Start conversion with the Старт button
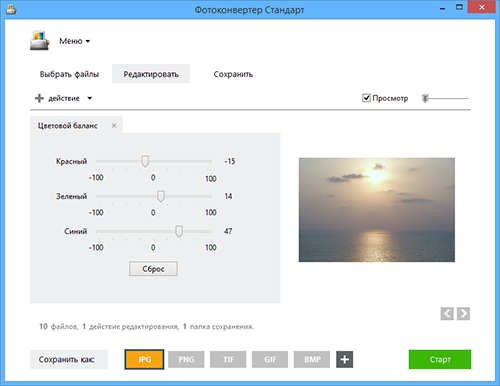The width and height of the screenshot is (500, 386). click(440, 359)
